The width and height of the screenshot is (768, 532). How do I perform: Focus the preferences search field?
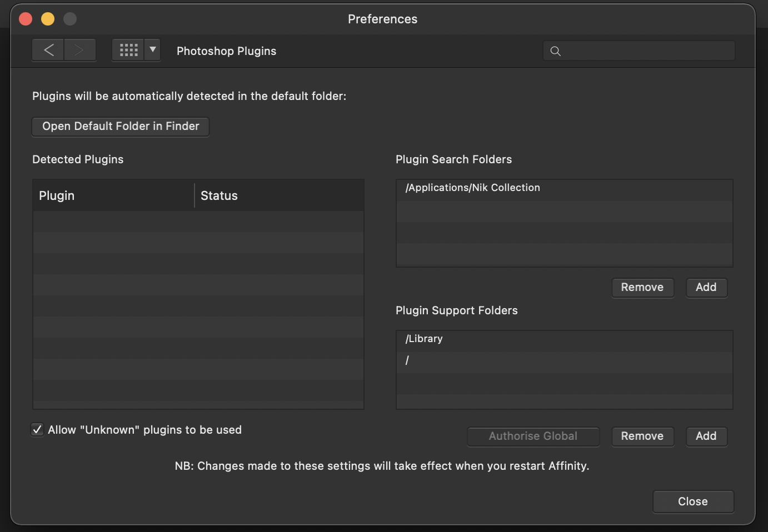(639, 51)
